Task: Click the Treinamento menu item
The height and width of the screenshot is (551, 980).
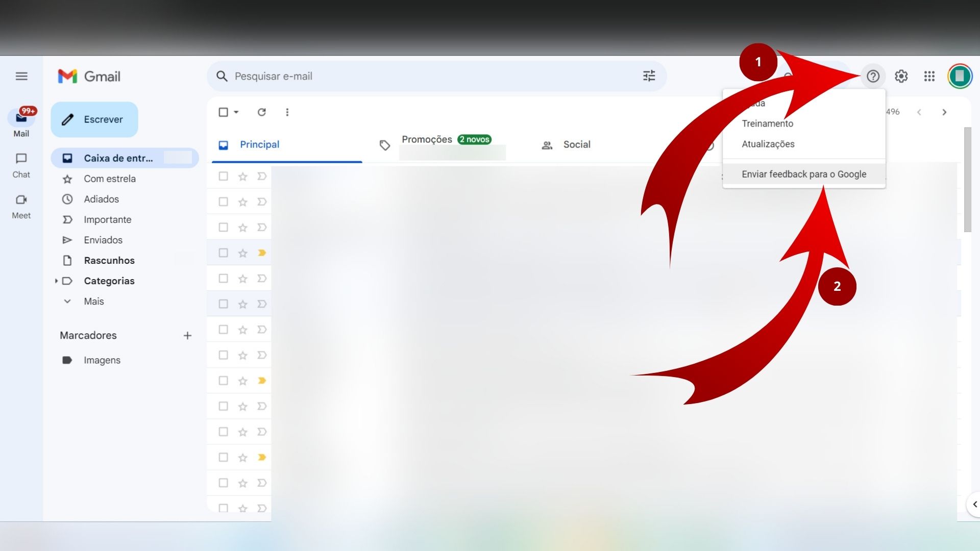Action: pos(767,123)
